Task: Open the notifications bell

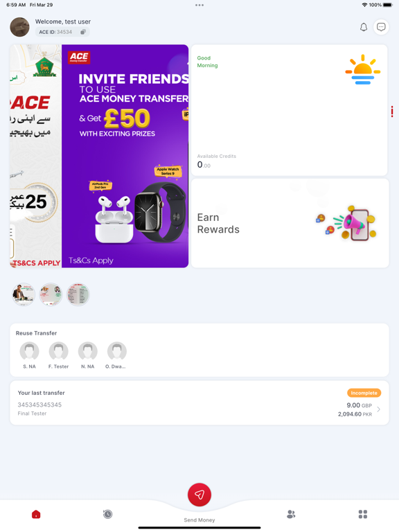Action: tap(364, 27)
